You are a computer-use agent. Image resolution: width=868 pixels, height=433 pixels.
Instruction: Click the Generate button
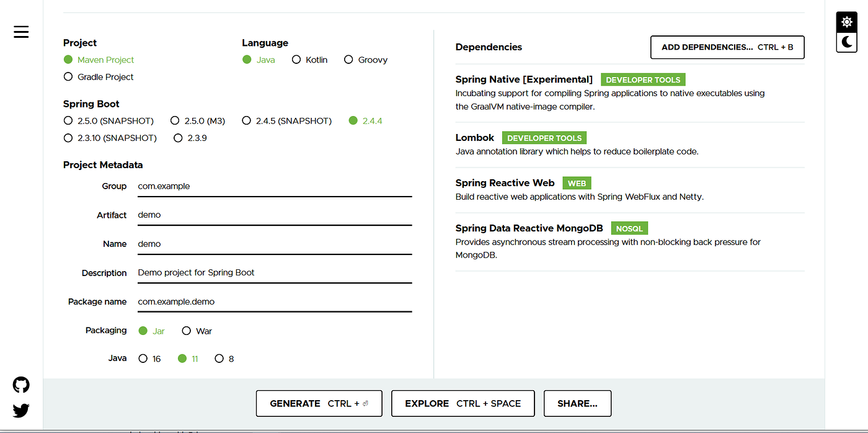(319, 403)
